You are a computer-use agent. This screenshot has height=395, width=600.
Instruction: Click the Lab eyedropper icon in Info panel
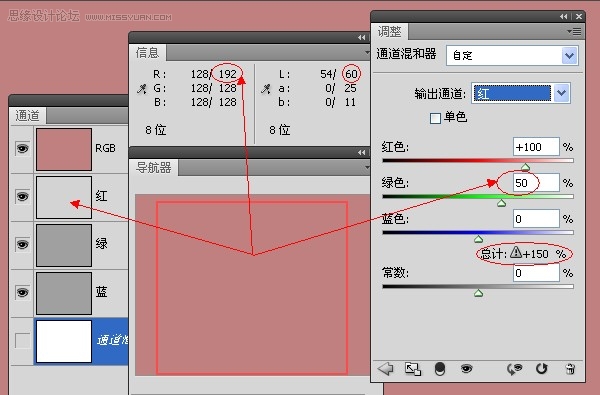pyautogui.click(x=266, y=89)
